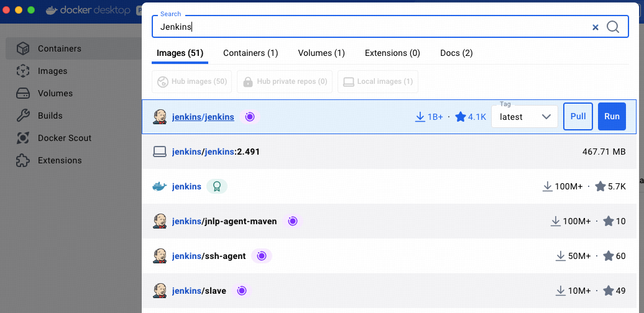The height and width of the screenshot is (313, 644).
Task: Click the Official Image badge next to jenkins
Action: click(x=216, y=187)
